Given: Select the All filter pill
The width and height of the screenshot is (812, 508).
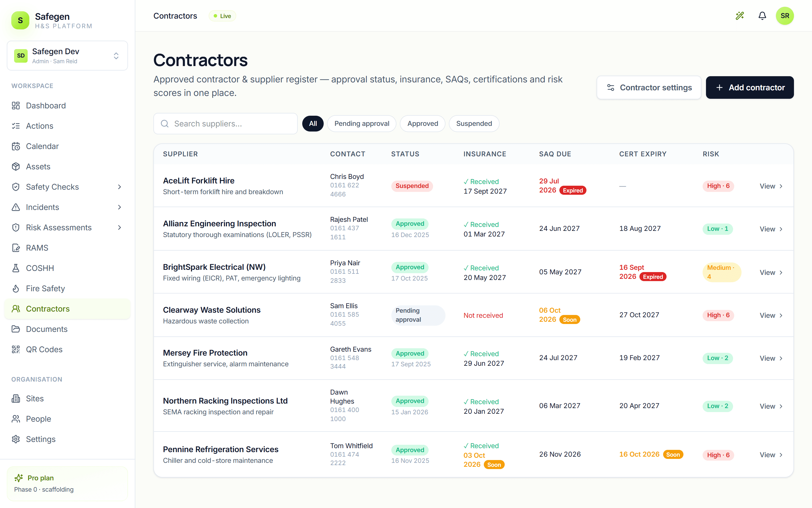Looking at the screenshot, I should click(313, 124).
